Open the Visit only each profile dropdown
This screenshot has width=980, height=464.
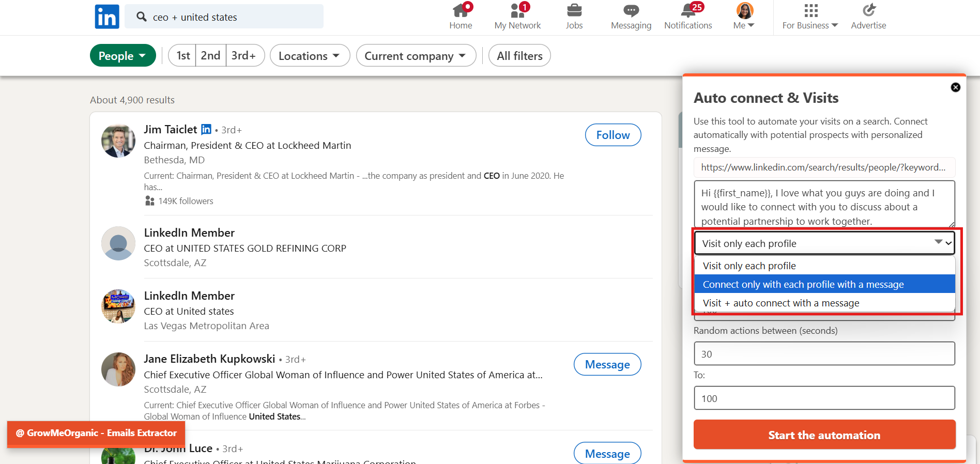point(824,243)
